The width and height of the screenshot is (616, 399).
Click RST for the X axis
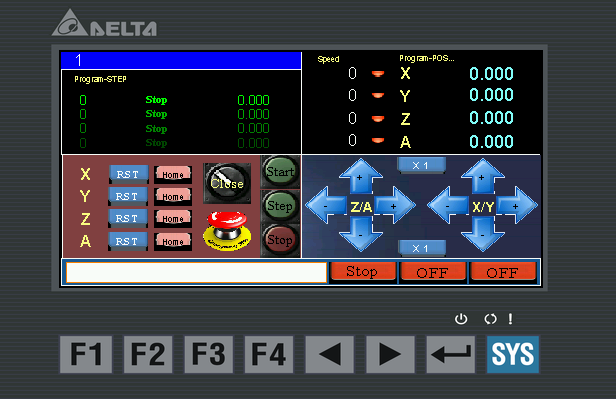point(128,174)
